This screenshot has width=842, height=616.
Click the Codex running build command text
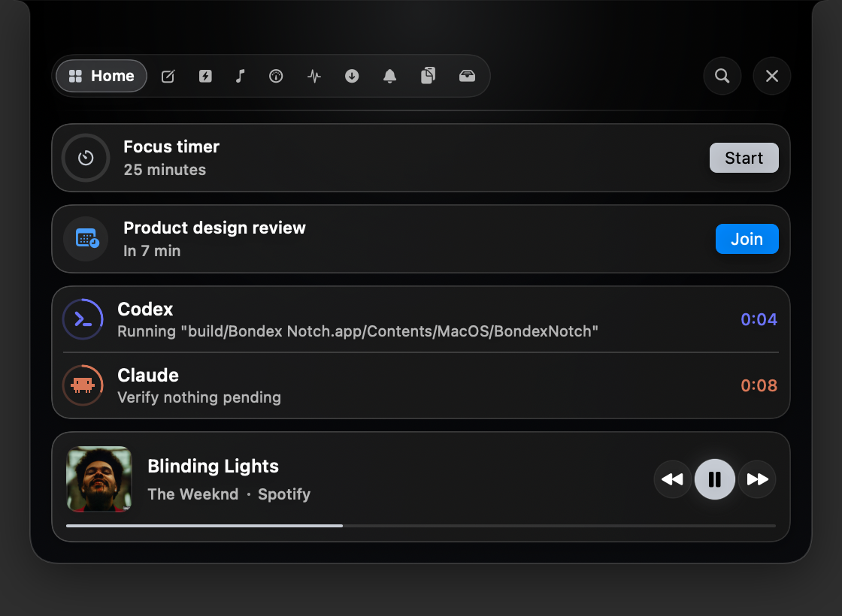pos(358,331)
